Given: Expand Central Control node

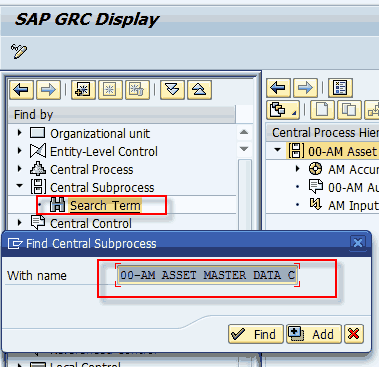Looking at the screenshot, I should tap(19, 222).
